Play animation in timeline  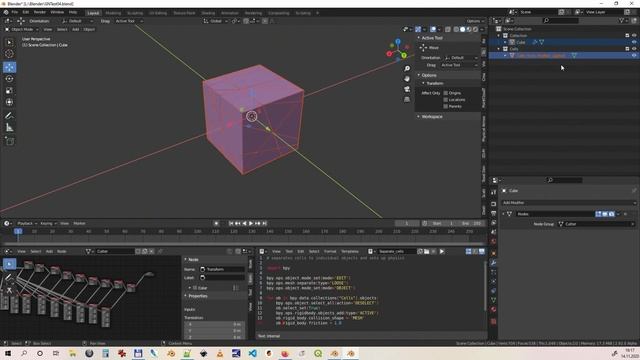tap(251, 223)
